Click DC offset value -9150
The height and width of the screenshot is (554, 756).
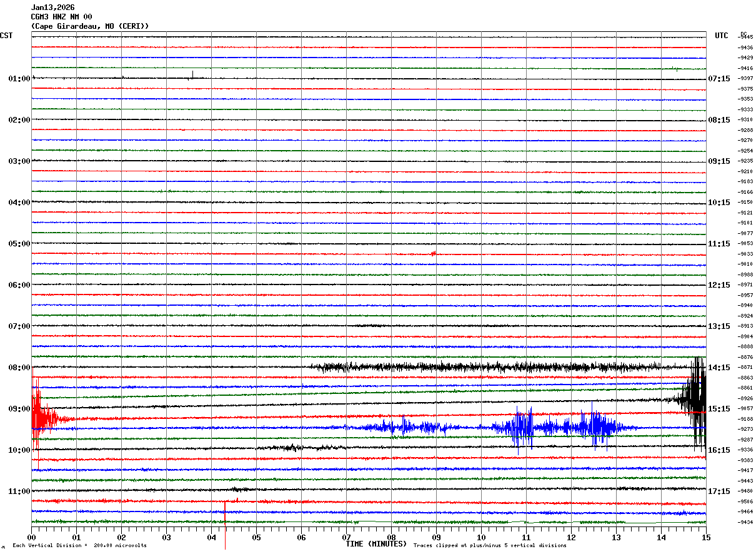pos(746,203)
